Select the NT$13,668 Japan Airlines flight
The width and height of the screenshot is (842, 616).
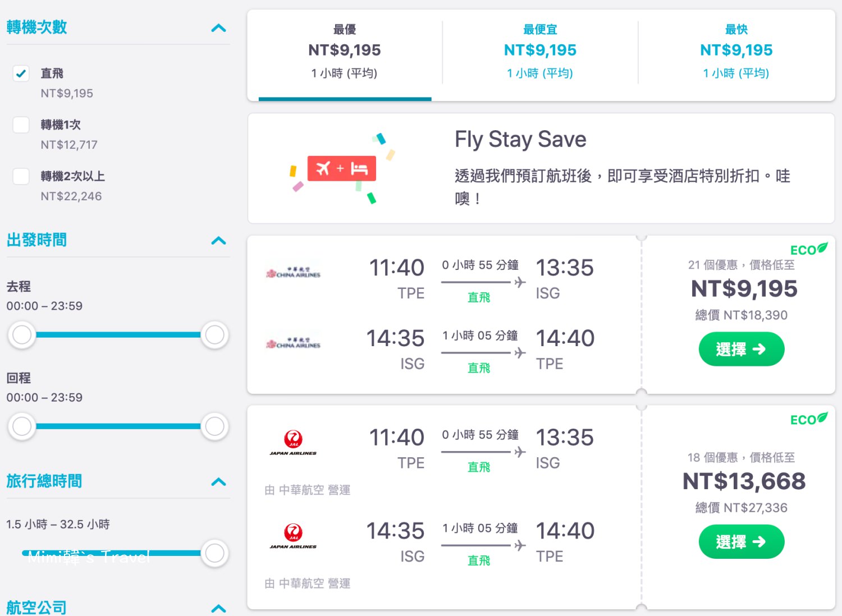pyautogui.click(x=741, y=541)
